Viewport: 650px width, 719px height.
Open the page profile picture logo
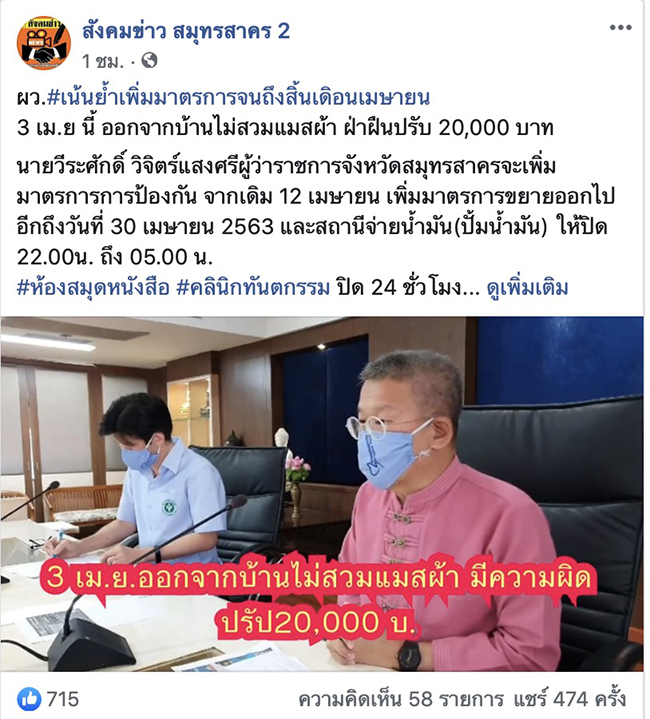coord(44,44)
